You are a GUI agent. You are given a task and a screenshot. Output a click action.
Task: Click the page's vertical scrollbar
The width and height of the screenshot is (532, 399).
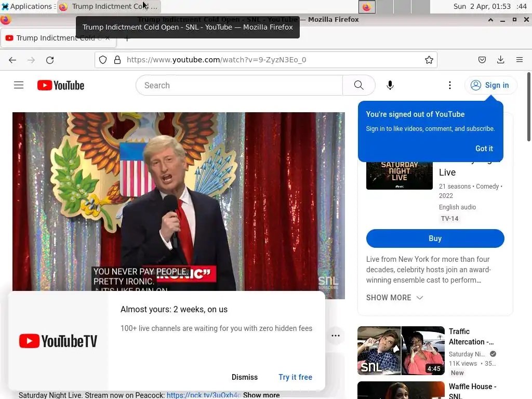[x=528, y=107]
